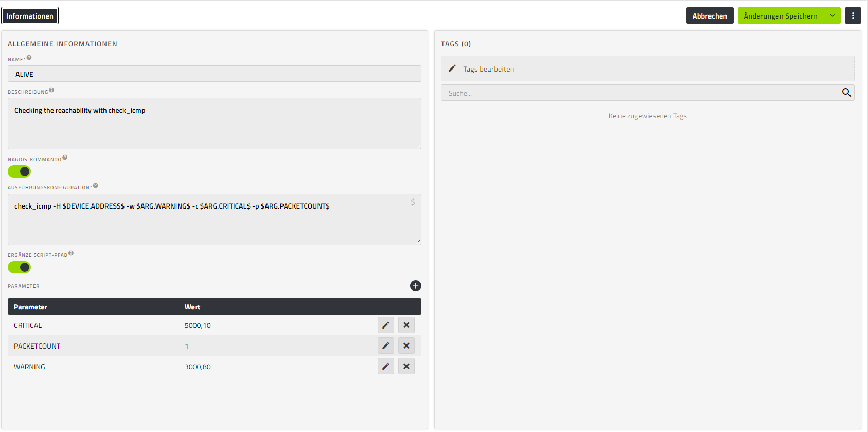Select the PACKETCOUNT parameter name
The image size is (868, 432).
(x=37, y=346)
